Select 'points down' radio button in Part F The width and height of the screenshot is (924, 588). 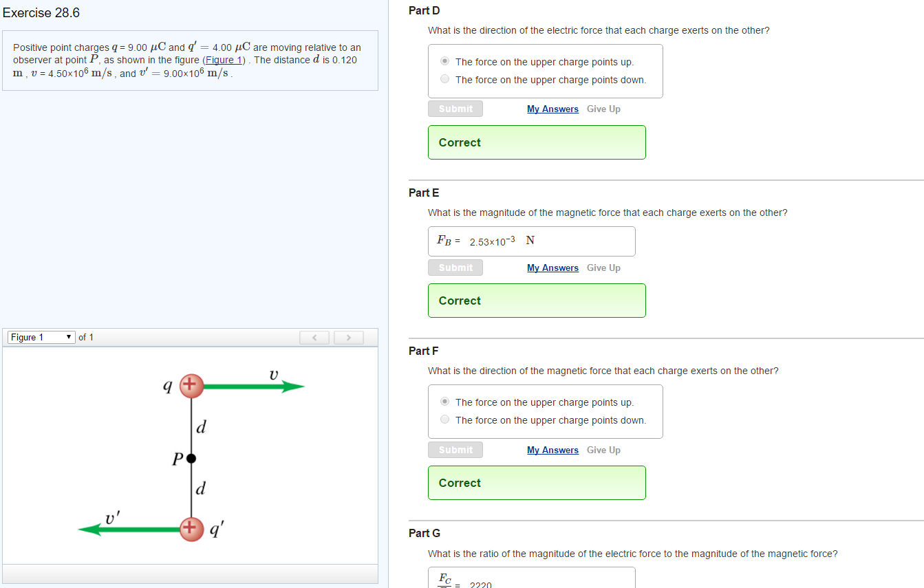click(444, 419)
